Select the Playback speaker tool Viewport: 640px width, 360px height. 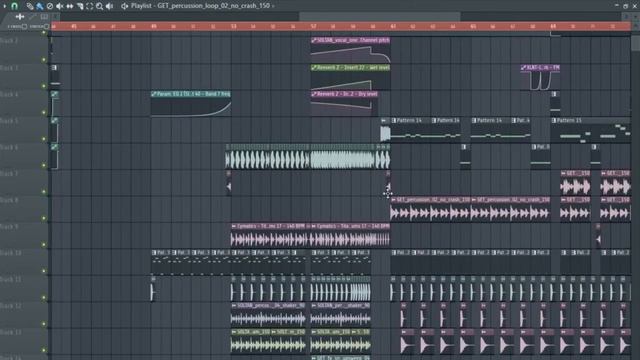[x=109, y=6]
